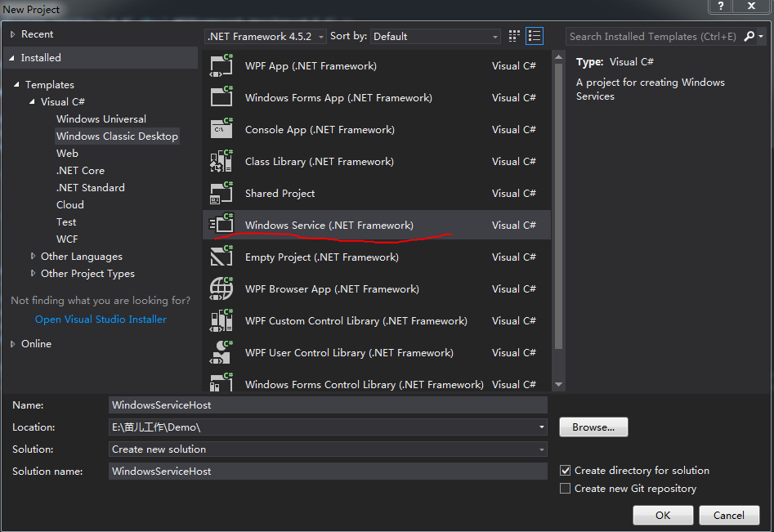Click the Search Installed Templates box

click(x=652, y=37)
